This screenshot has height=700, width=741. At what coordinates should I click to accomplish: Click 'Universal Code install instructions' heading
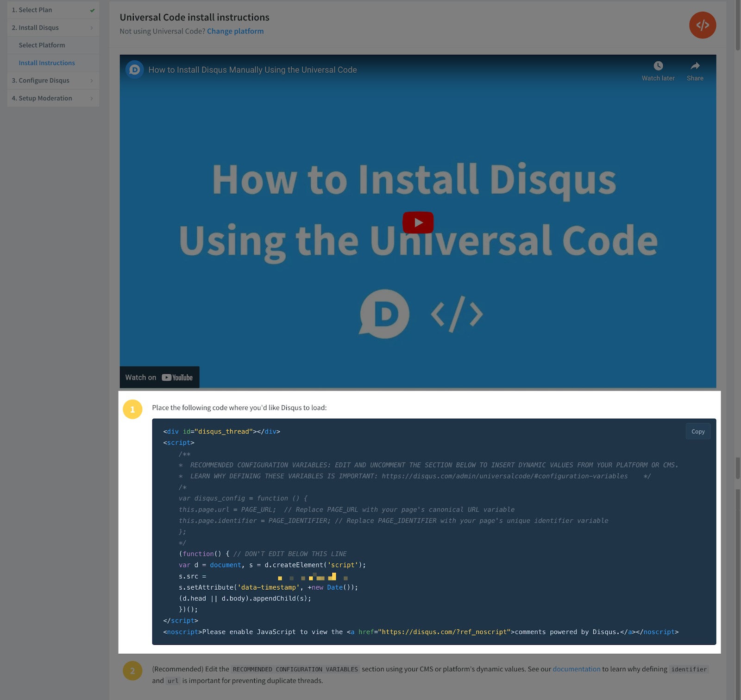click(195, 17)
